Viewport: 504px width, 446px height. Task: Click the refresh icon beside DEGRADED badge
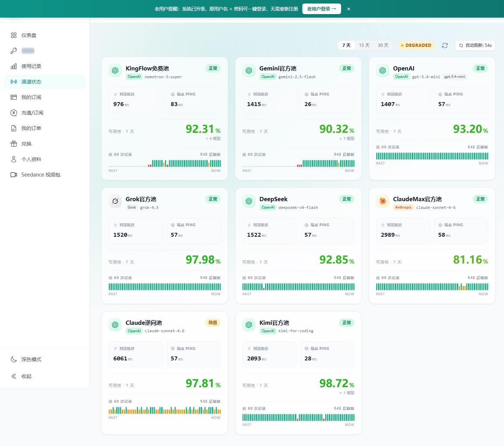click(x=445, y=45)
